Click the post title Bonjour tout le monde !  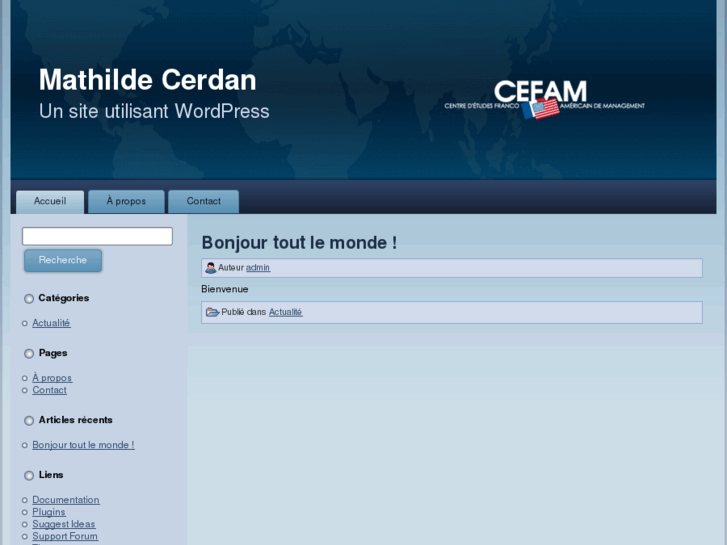point(299,243)
